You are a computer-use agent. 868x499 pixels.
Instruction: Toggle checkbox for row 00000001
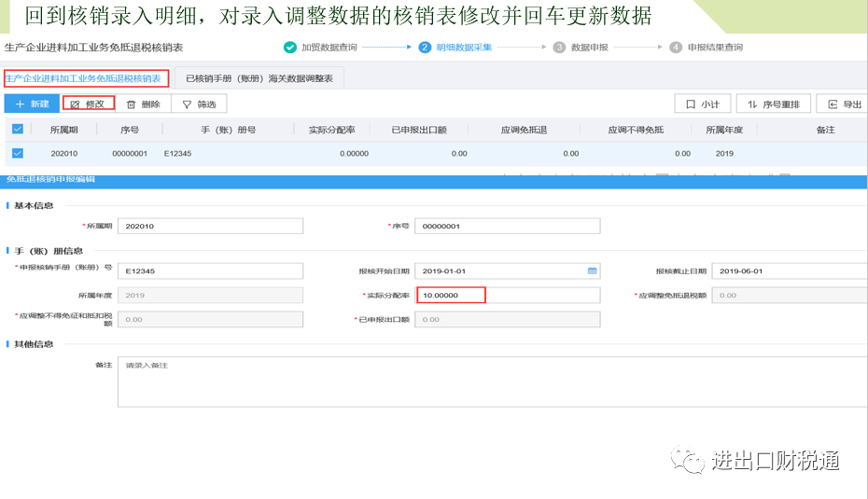tap(18, 153)
